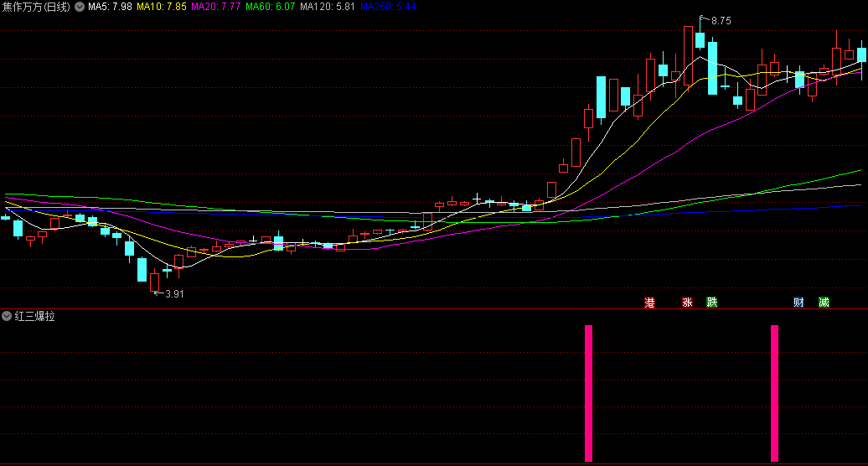This screenshot has width=868, height=466.
Task: Select the green MA60: 6.07 label
Action: coord(270,7)
